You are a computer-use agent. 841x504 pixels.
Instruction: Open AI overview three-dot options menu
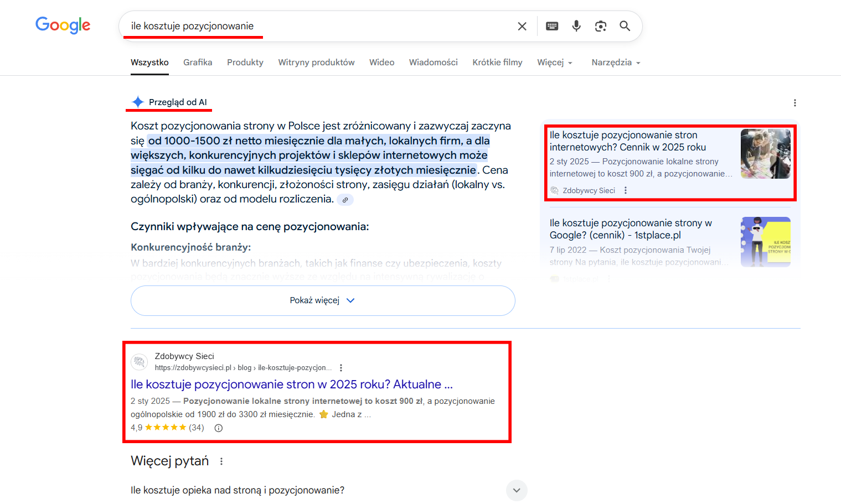point(794,103)
